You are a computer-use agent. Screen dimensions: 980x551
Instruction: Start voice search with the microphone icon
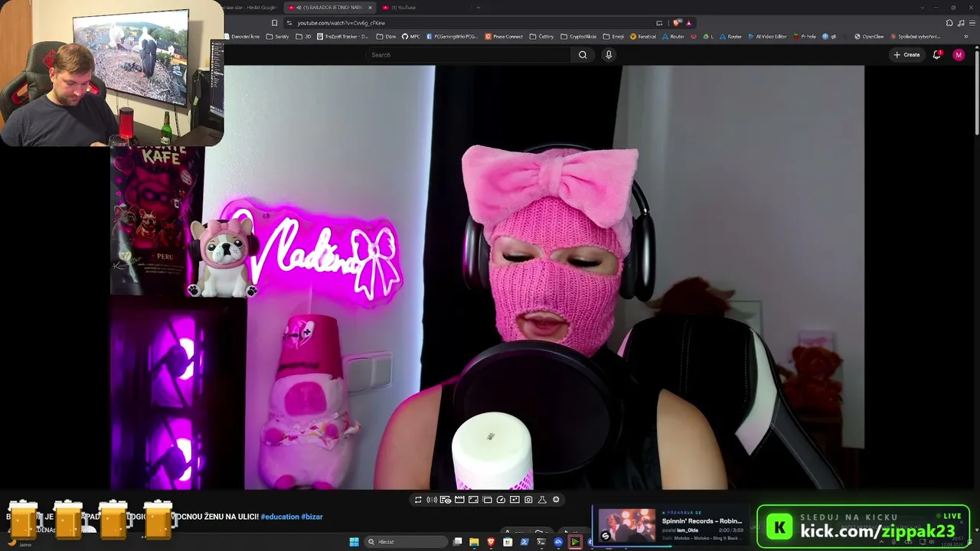(x=609, y=55)
